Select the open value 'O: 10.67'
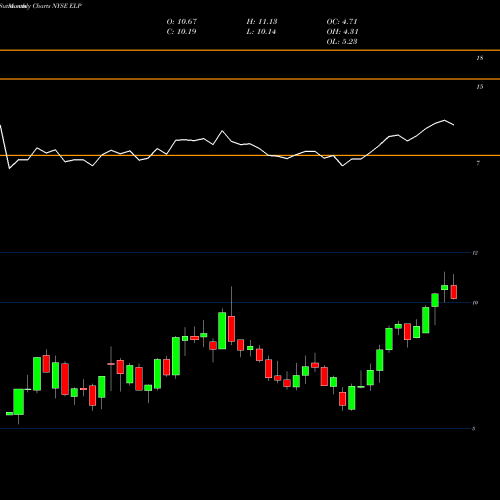 pos(182,22)
